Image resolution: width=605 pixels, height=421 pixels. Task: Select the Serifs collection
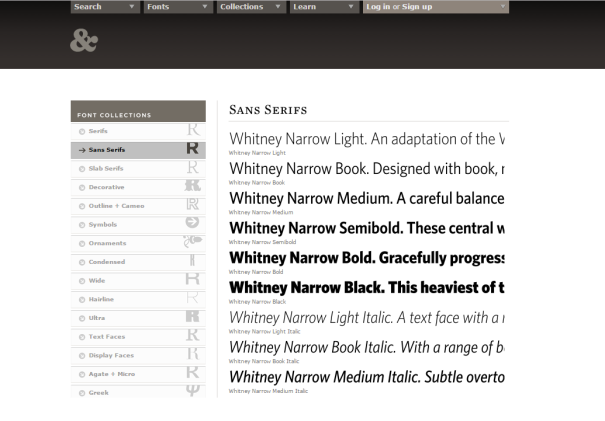click(x=138, y=131)
